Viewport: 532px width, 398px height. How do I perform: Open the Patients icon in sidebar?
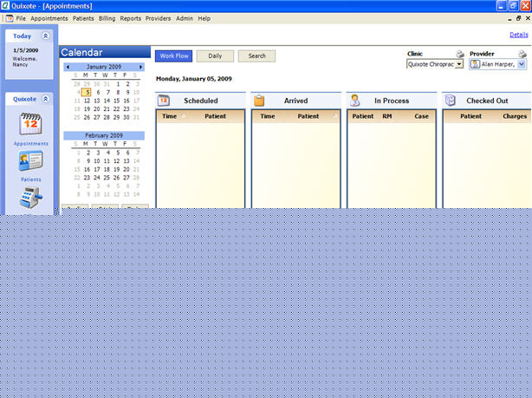pos(30,161)
